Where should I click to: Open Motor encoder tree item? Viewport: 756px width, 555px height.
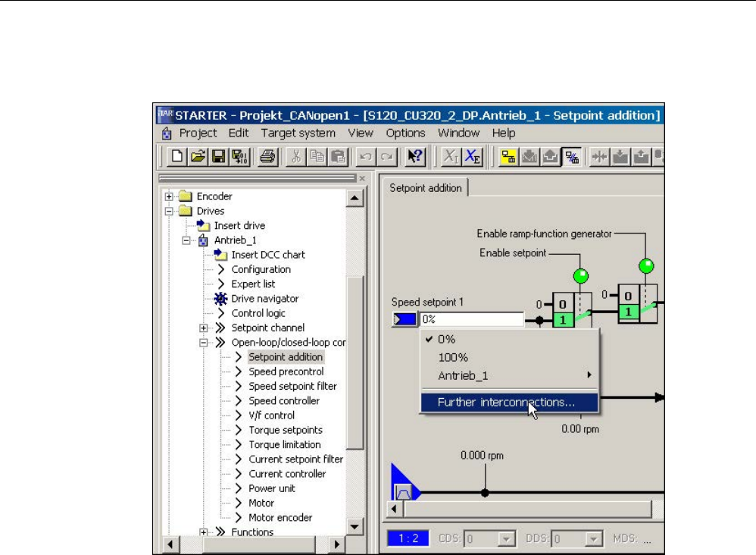(280, 518)
